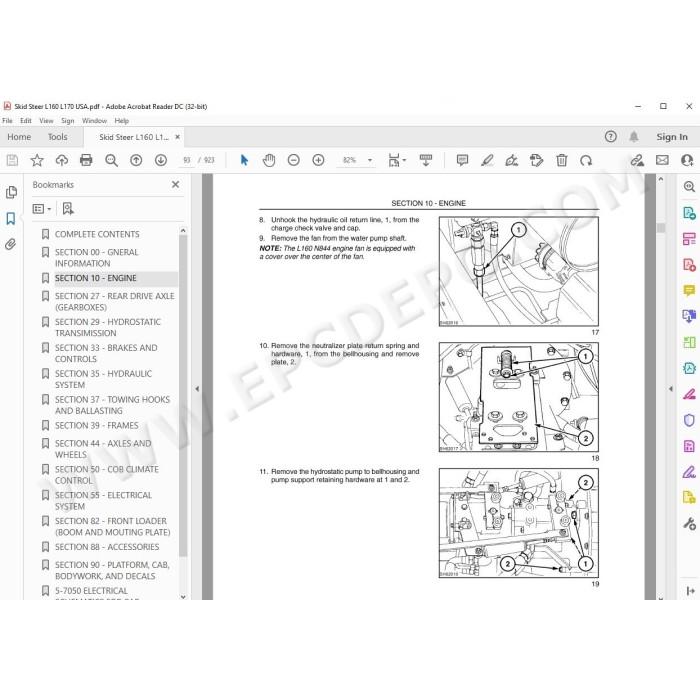Add file to starred with the star icon

[x=37, y=160]
